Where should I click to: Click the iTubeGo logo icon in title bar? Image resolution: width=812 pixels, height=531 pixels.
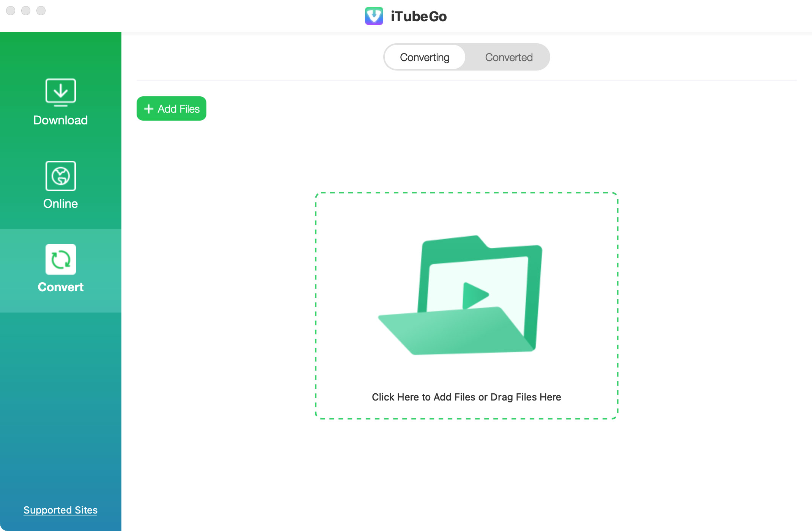374,16
